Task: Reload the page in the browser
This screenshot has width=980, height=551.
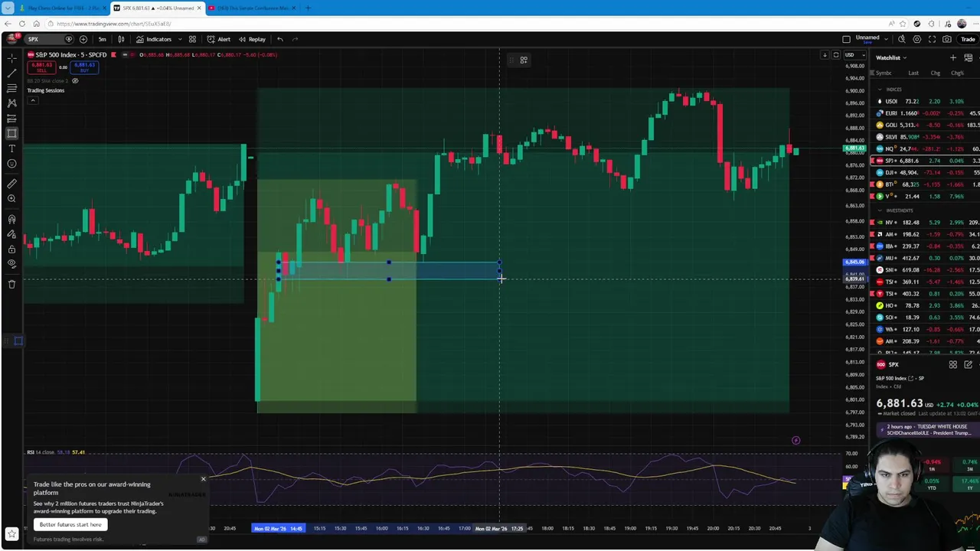Action: pyautogui.click(x=22, y=24)
